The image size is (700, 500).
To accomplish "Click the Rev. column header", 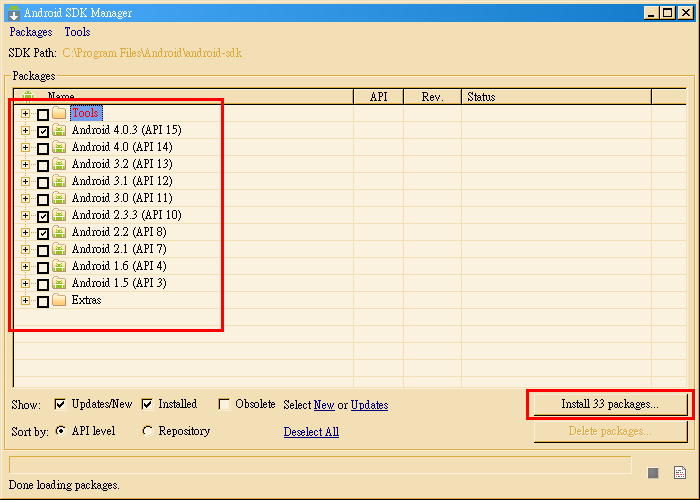I will (x=433, y=96).
